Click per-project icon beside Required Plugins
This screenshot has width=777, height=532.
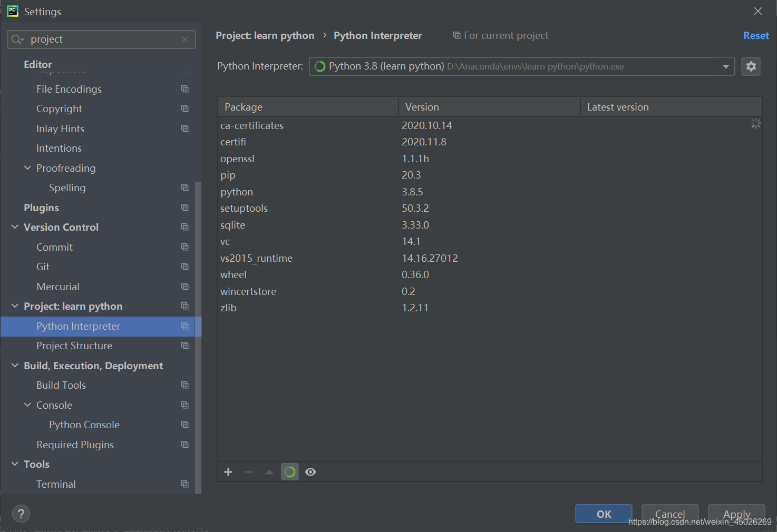coord(185,445)
